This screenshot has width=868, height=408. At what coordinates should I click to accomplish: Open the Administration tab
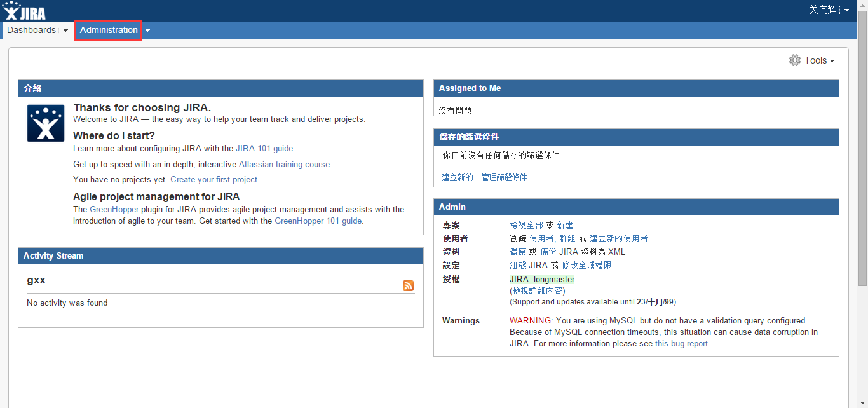109,30
